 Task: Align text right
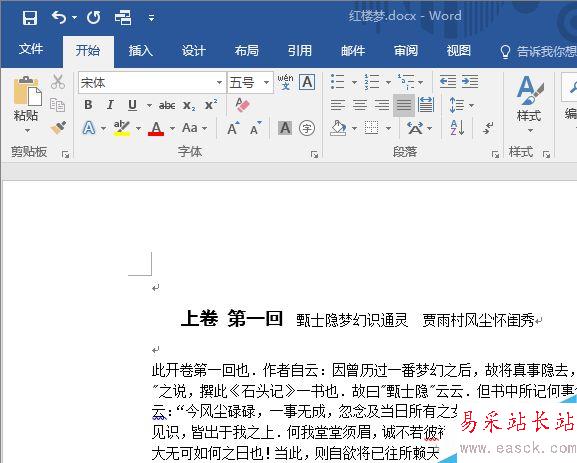pos(382,105)
